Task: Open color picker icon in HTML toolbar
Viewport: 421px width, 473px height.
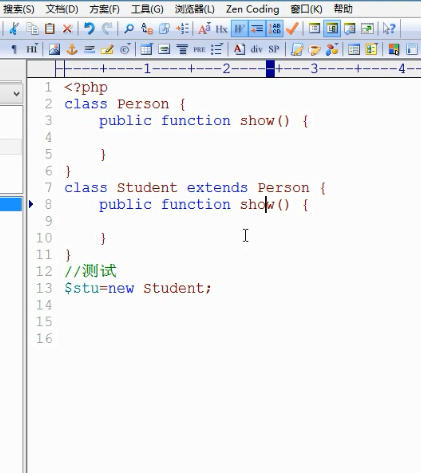Action: coord(394,50)
